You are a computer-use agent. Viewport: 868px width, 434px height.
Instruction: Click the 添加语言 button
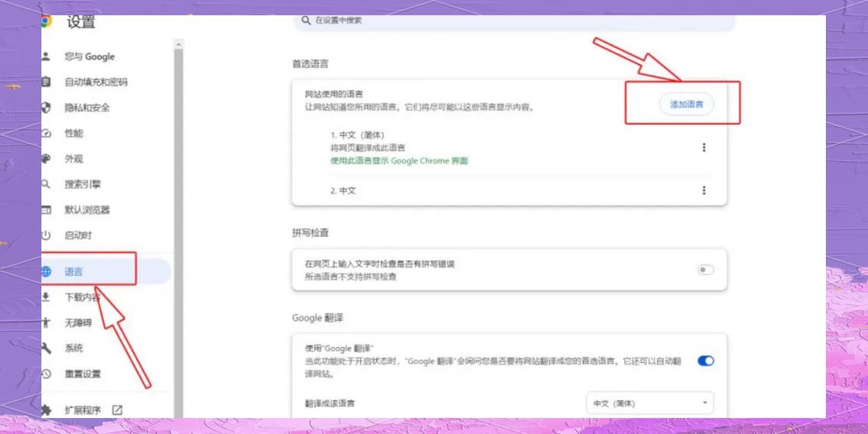point(687,105)
